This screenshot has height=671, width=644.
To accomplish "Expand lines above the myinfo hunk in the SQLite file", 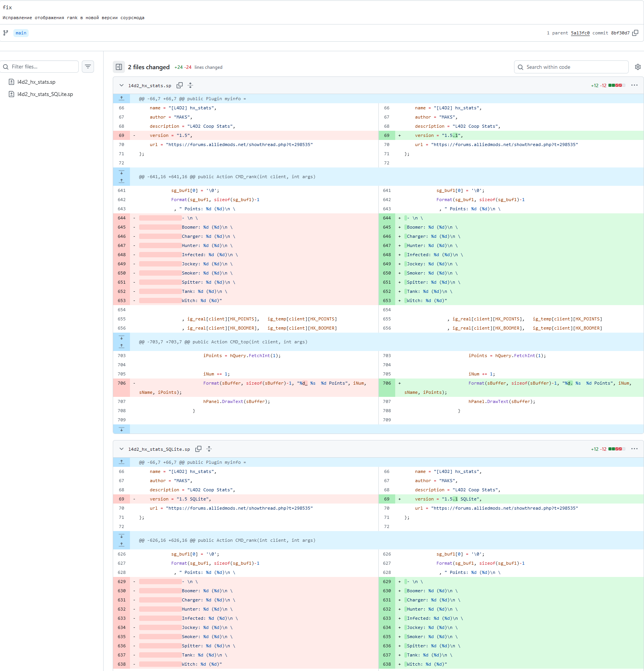I will point(122,462).
